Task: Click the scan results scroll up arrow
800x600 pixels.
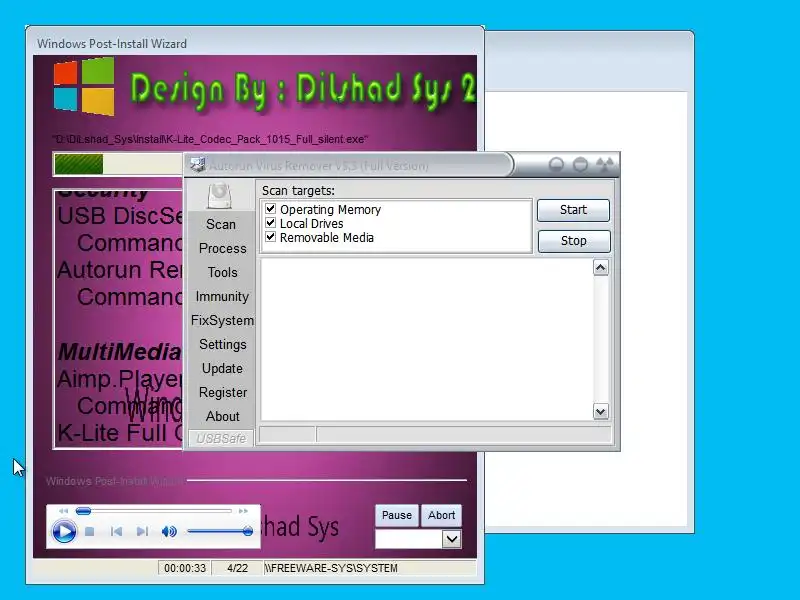Action: [x=601, y=268]
